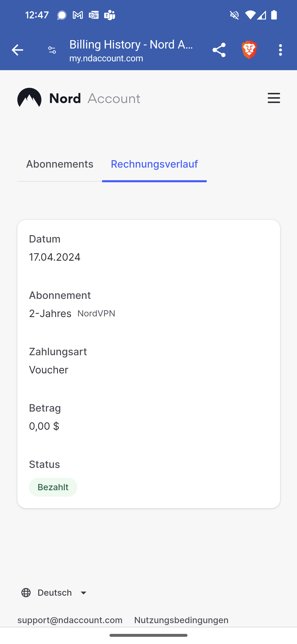Tap the Signal notification icon in status bar
This screenshot has width=297, height=644.
click(x=61, y=15)
